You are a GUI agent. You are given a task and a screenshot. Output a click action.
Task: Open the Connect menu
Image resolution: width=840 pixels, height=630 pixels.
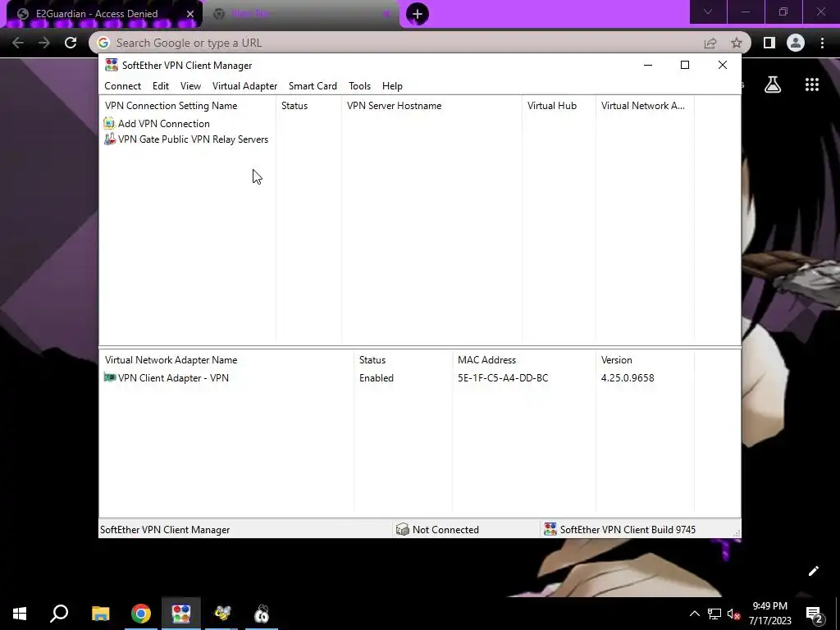pos(123,85)
